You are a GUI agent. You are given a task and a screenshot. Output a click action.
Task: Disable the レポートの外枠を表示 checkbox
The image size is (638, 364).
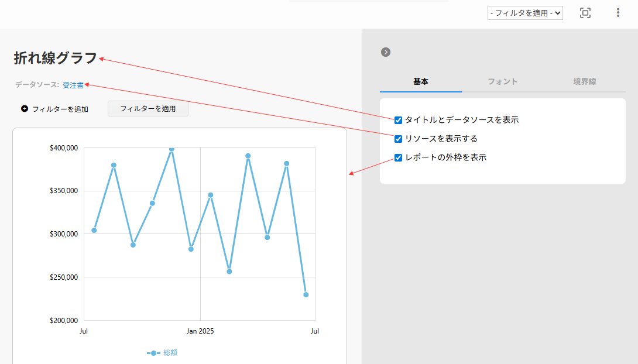pyautogui.click(x=398, y=157)
